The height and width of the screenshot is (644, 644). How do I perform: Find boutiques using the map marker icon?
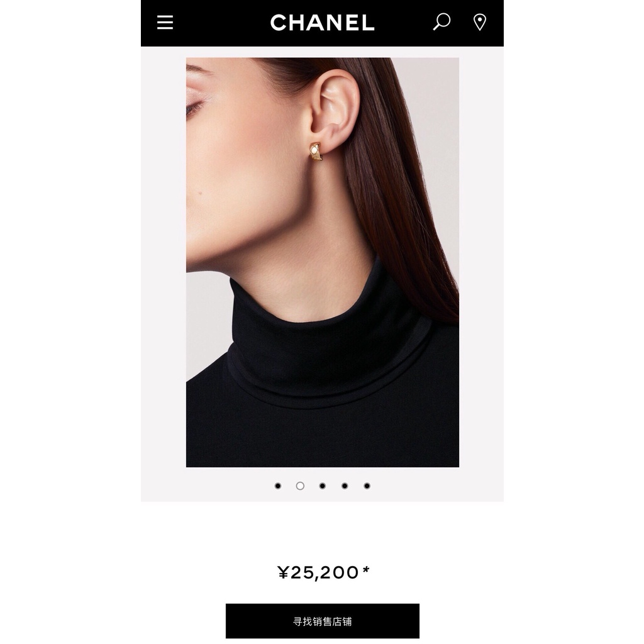point(480,22)
